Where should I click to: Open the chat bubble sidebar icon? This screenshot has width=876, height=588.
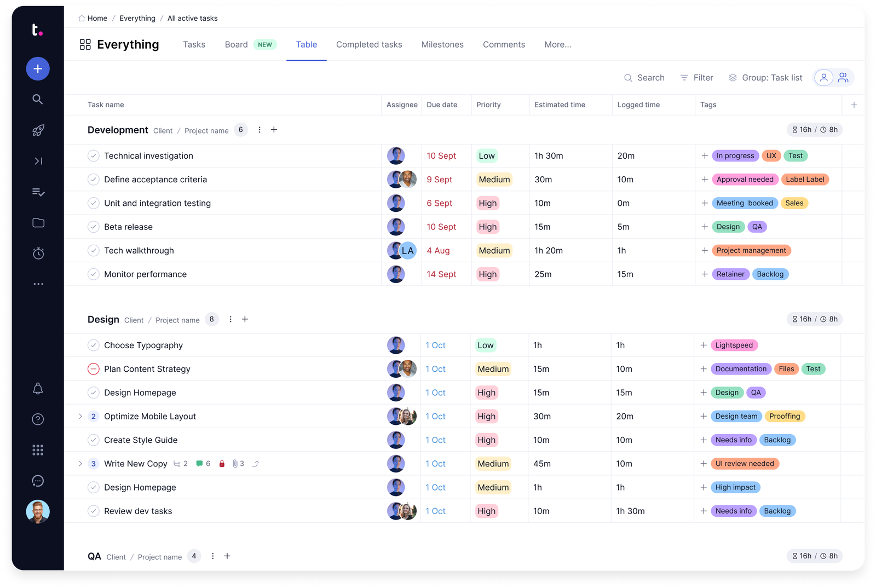[x=38, y=481]
